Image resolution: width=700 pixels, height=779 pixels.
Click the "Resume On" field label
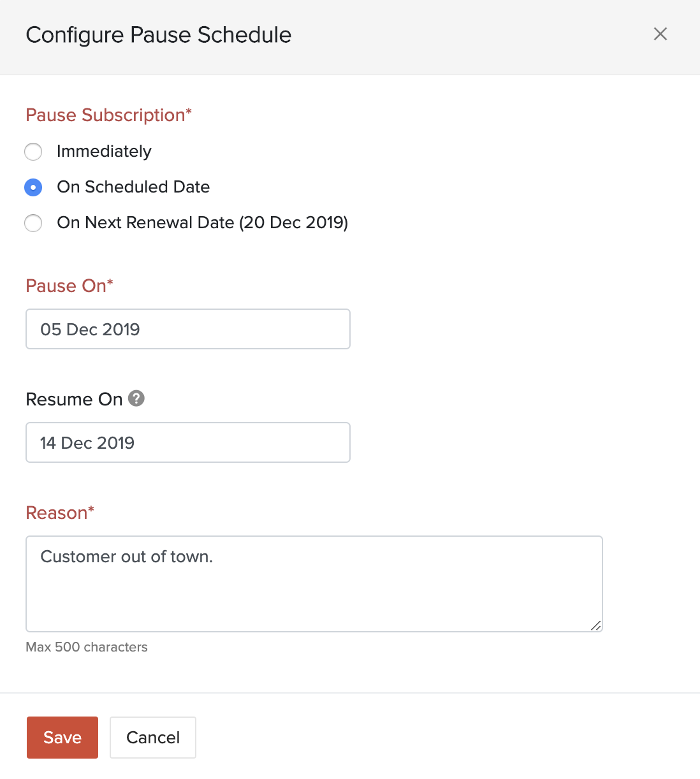(x=74, y=400)
